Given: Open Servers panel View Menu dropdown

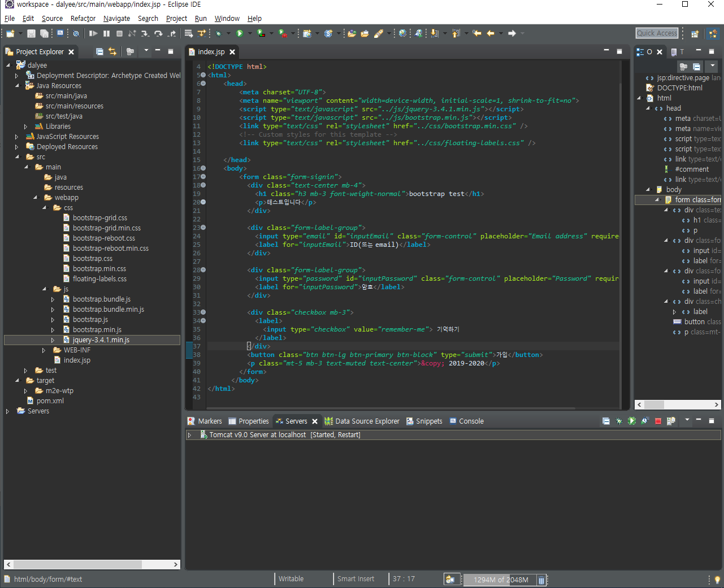Looking at the screenshot, I should [687, 420].
